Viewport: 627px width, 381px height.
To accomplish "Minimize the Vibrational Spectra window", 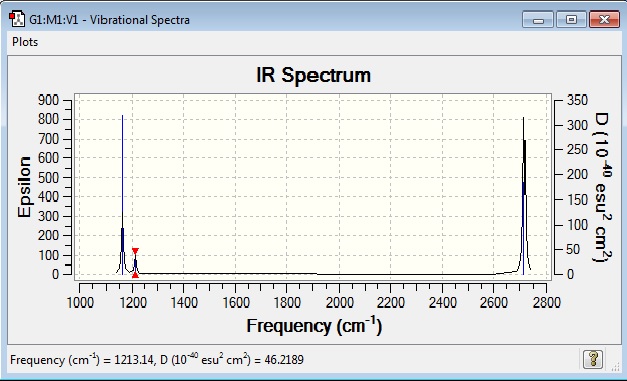I will [x=538, y=20].
